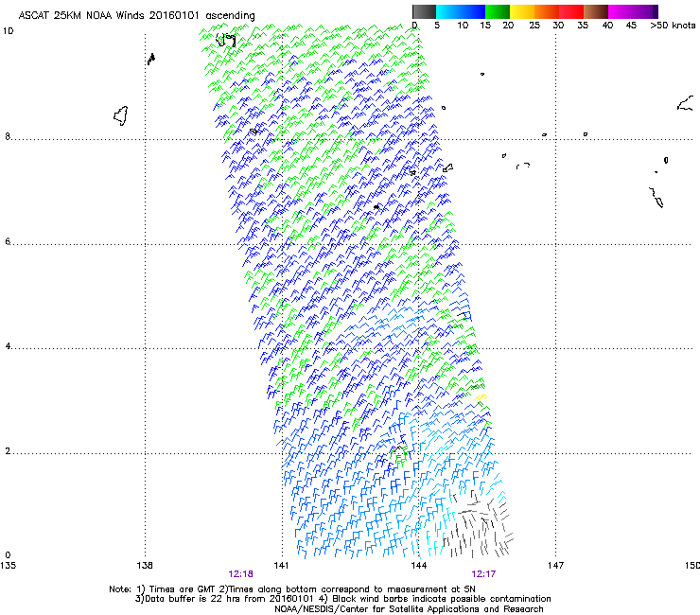Click the yellow wind barb near 3N

click(x=481, y=397)
